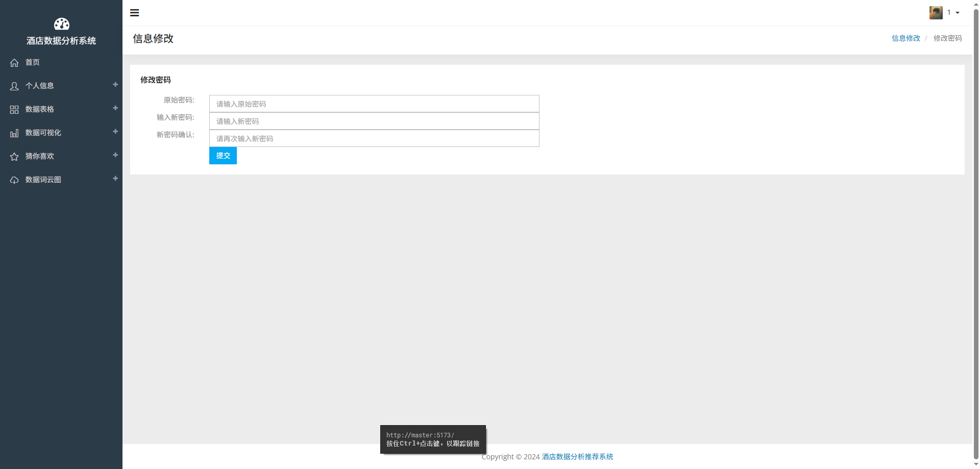Open the 首页 menu item
Screen dimensions: 980x469
point(33,62)
